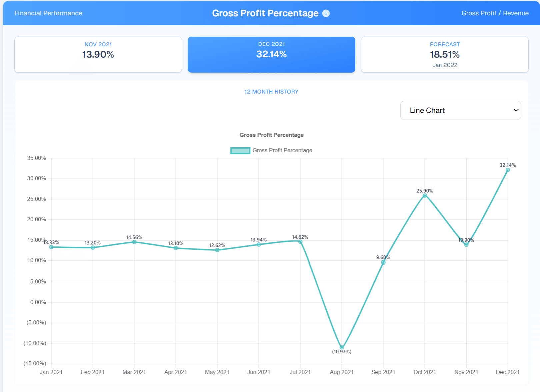Click the info icon beside Gross Profit Percentage
Viewport: 540px width, 392px height.
(326, 13)
